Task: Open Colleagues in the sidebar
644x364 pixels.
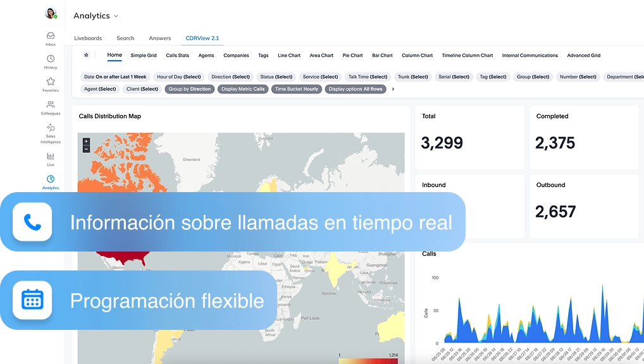Action: [x=51, y=105]
